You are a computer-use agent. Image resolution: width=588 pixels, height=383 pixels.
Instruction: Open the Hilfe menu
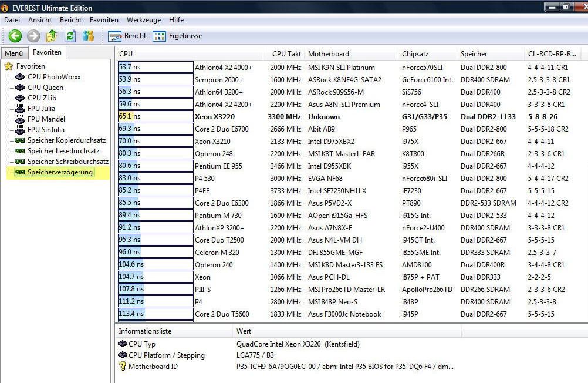click(176, 20)
